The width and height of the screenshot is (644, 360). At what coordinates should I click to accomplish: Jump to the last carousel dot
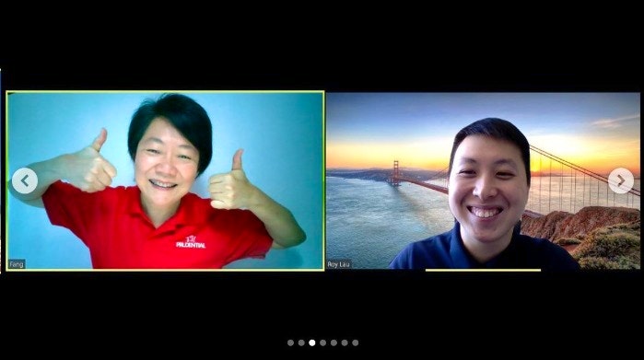pos(356,343)
